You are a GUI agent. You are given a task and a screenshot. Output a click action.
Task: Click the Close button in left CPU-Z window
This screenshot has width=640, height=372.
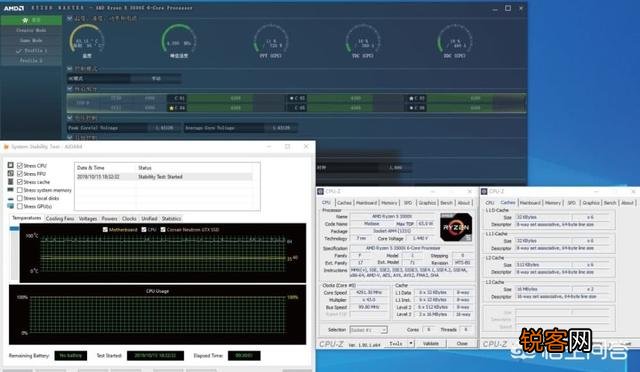click(x=462, y=343)
